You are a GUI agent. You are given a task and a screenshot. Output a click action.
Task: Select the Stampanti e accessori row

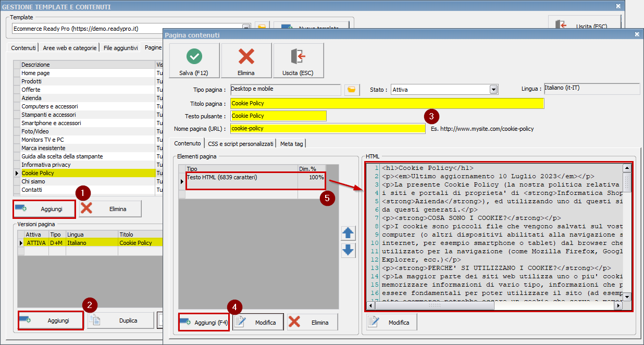click(x=88, y=115)
